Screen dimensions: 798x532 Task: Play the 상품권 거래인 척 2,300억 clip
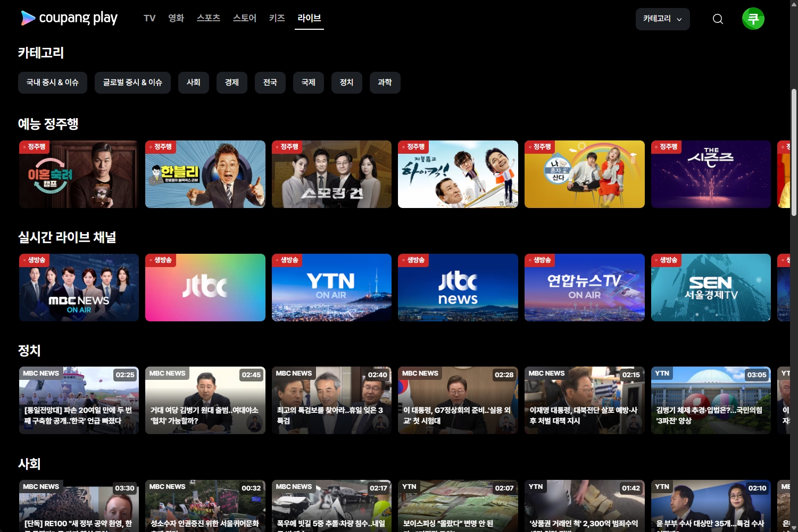click(x=585, y=506)
